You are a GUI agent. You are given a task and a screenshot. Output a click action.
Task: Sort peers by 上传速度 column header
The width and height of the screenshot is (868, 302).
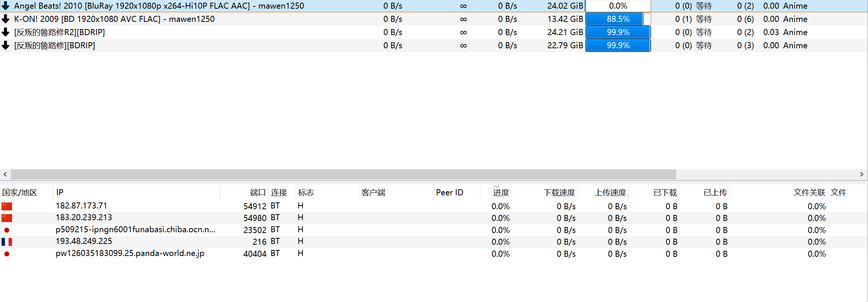coord(603,193)
